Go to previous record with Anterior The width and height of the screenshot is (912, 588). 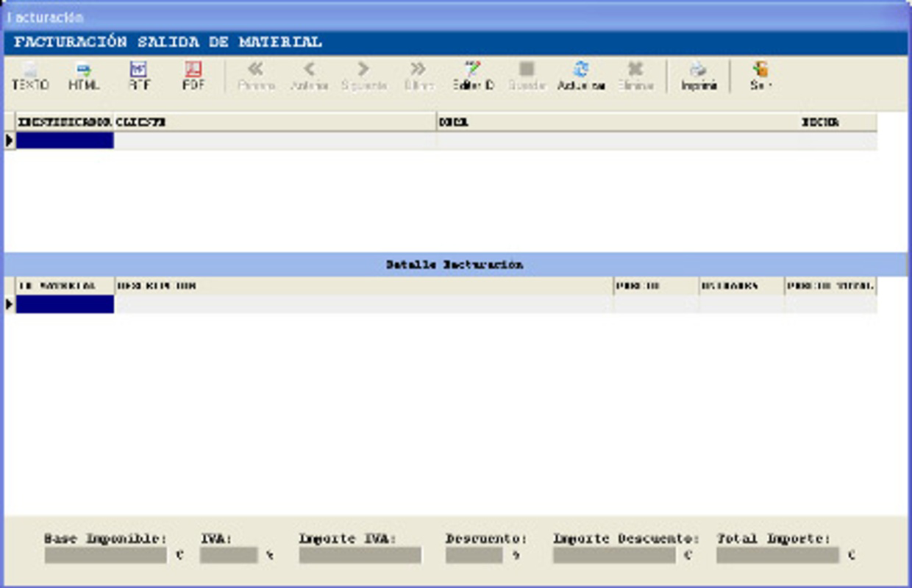pos(310,76)
